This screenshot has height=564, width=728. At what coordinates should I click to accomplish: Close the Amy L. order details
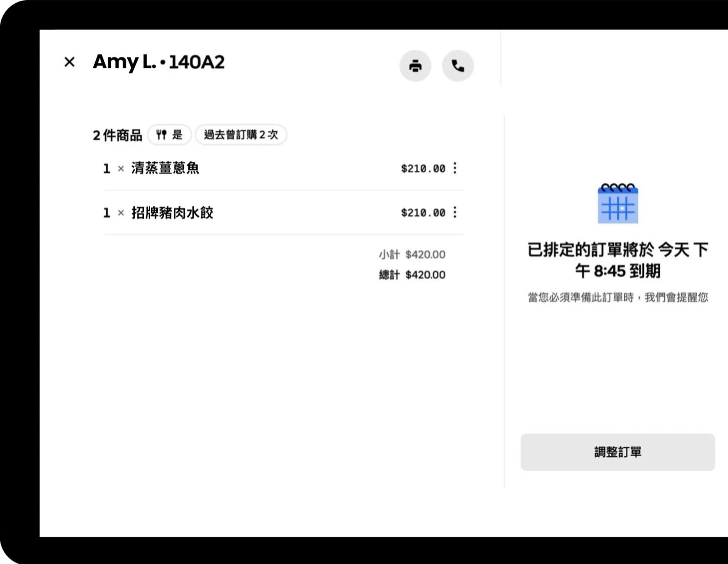pos(70,62)
